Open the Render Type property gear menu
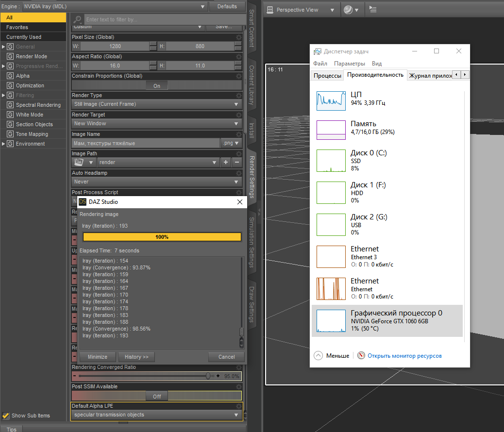The image size is (504, 432). point(238,96)
